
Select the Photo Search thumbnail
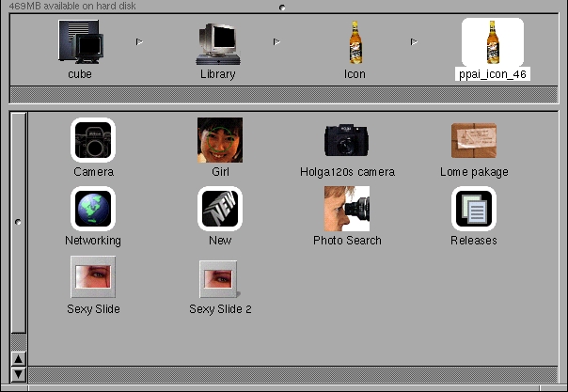pos(347,209)
